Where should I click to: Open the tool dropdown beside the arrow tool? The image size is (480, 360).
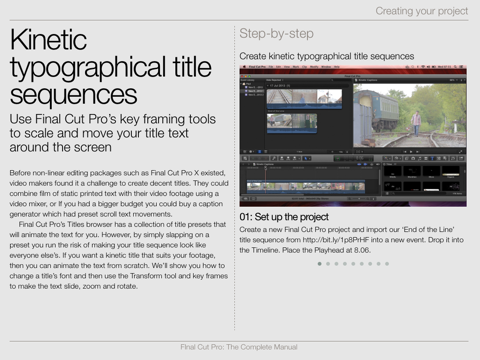(309, 158)
